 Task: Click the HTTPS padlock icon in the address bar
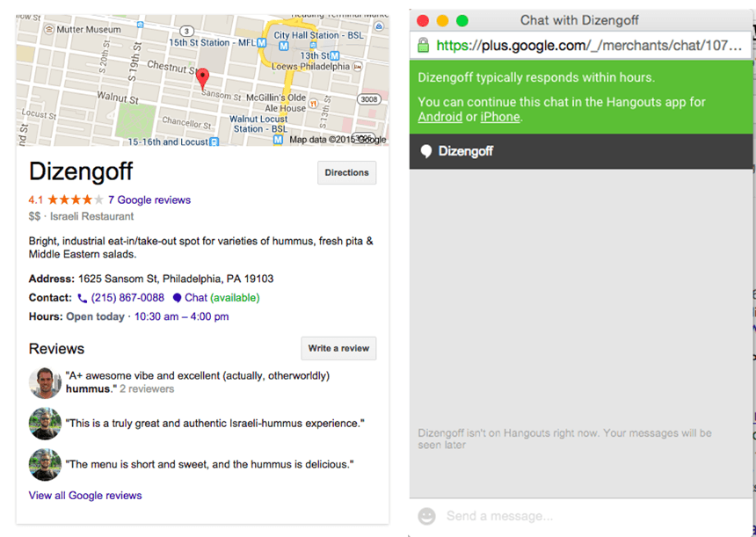424,46
